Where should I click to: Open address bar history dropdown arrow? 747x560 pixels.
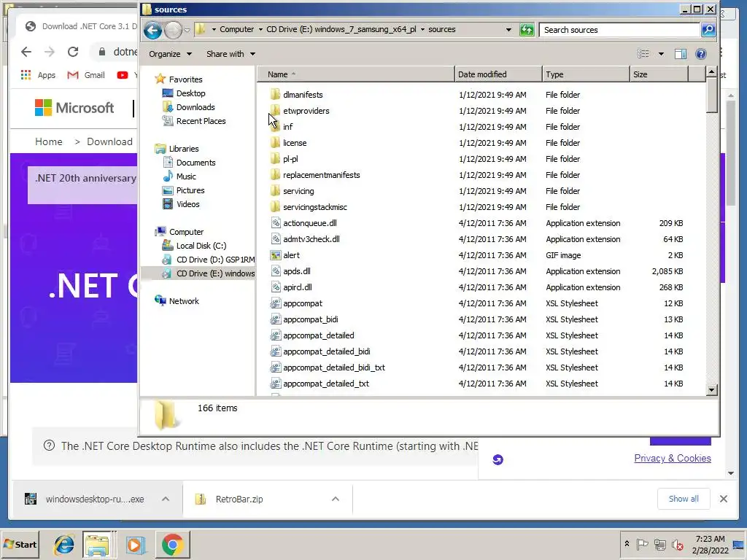[x=508, y=29]
